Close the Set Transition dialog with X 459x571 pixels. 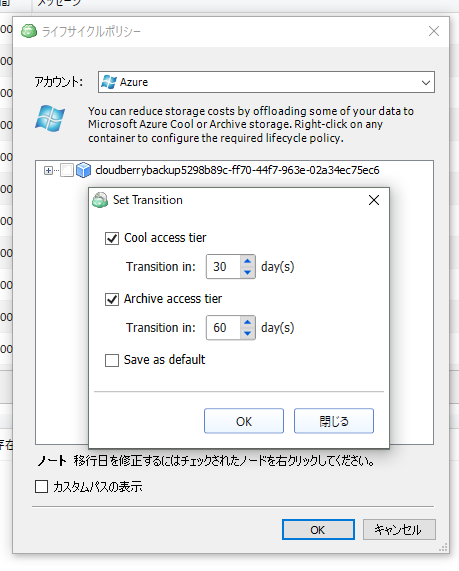[374, 200]
